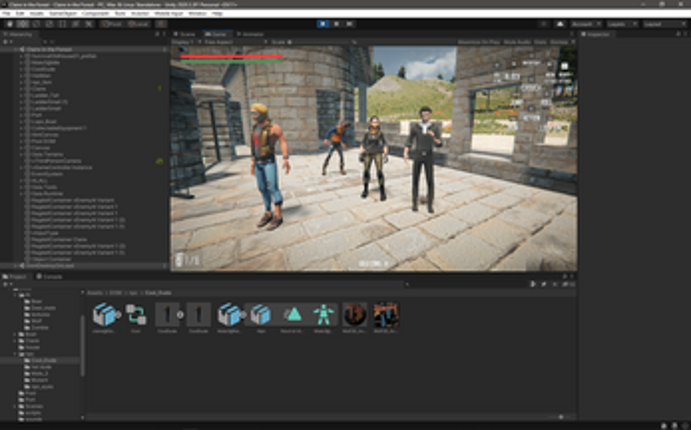The image size is (691, 430).
Task: Lock the Inspector panel
Action: (x=678, y=34)
